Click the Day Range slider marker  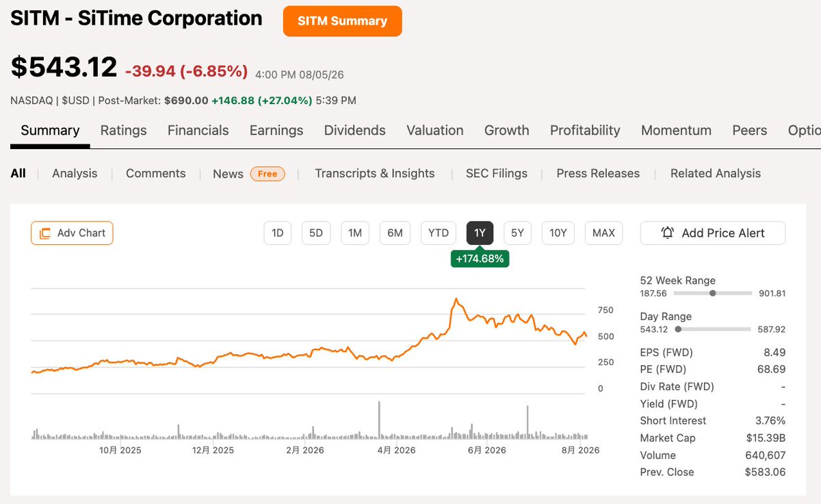[678, 329]
